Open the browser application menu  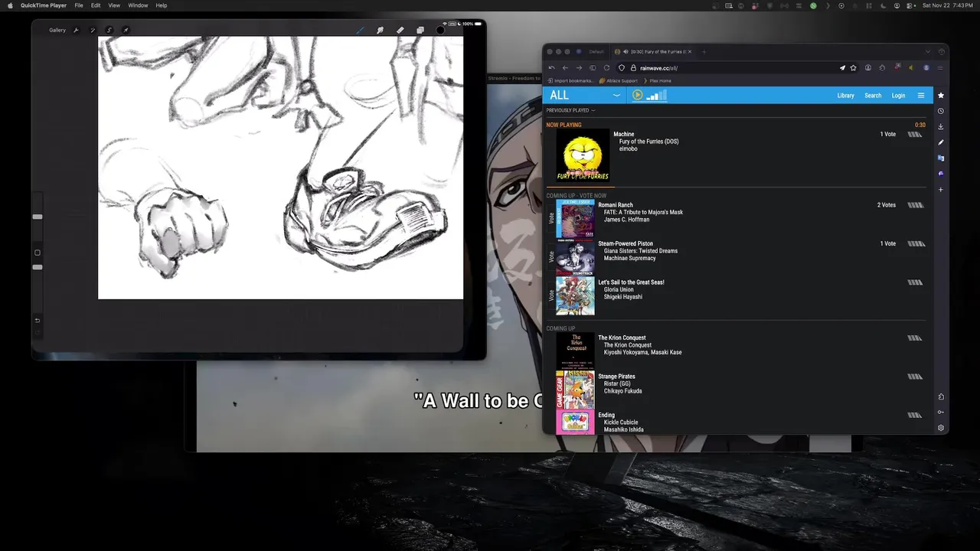[x=940, y=67]
